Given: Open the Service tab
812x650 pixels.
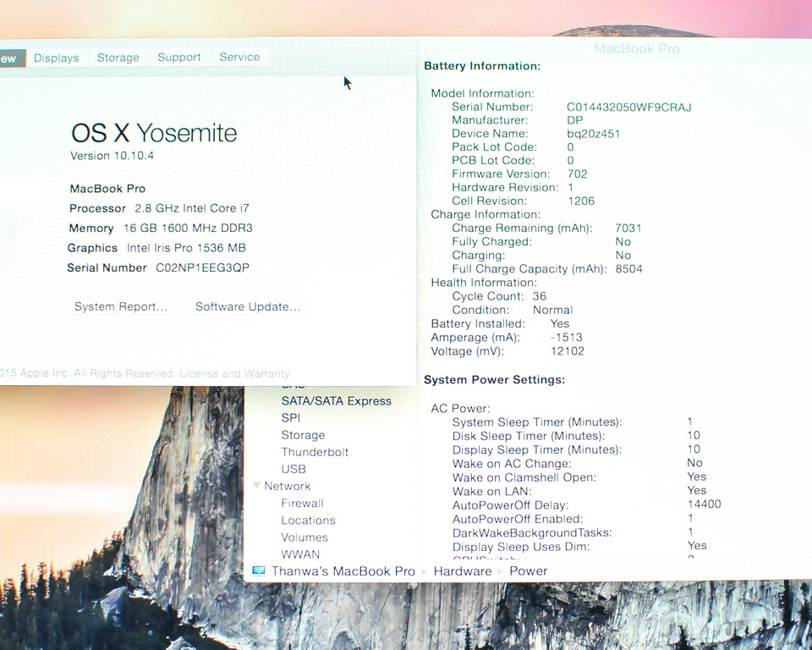Looking at the screenshot, I should point(239,57).
